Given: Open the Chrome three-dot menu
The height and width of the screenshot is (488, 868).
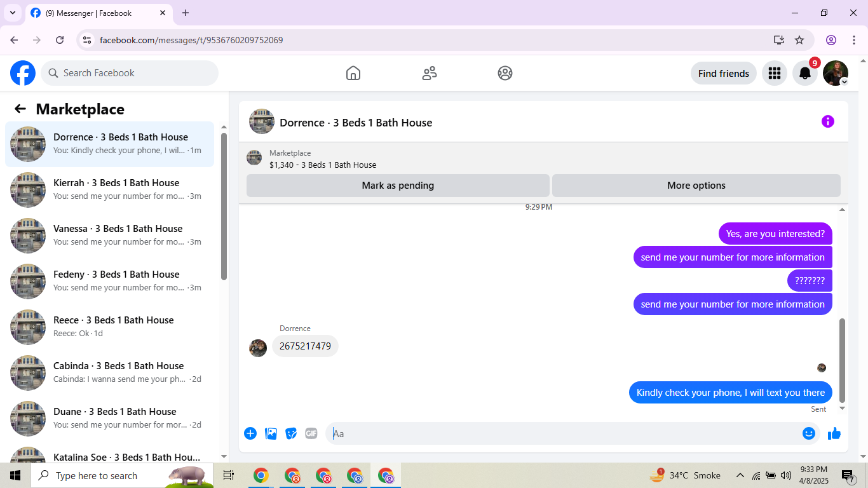Looking at the screenshot, I should 853,40.
